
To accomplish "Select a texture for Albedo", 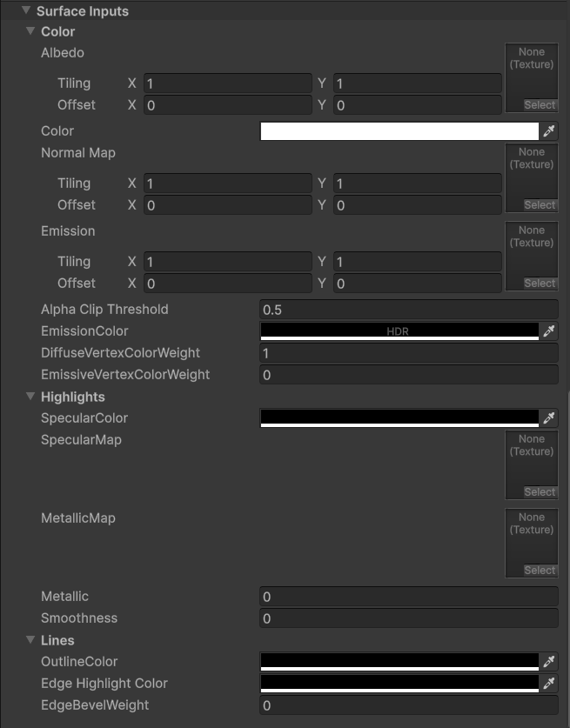I will click(540, 105).
